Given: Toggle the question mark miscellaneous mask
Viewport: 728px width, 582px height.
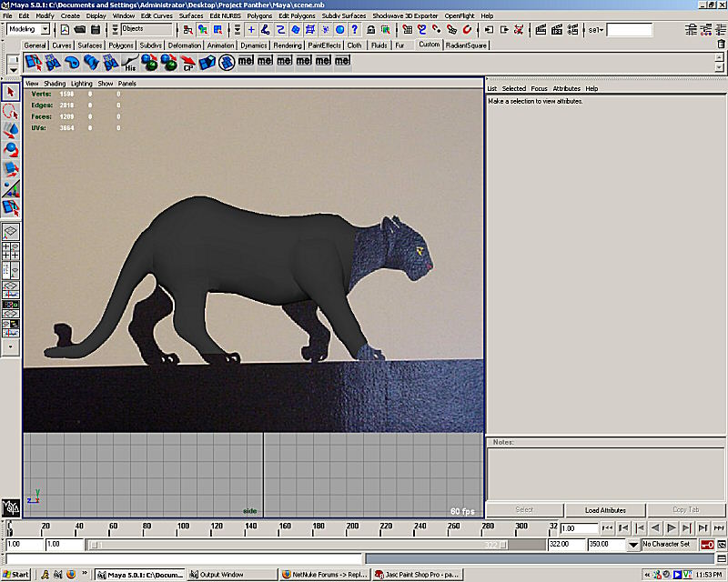Looking at the screenshot, I should (355, 30).
